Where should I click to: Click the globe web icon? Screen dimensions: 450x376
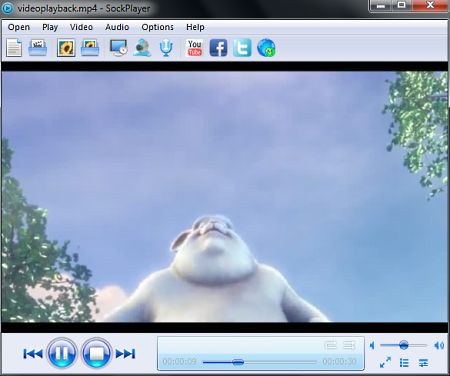tap(266, 48)
